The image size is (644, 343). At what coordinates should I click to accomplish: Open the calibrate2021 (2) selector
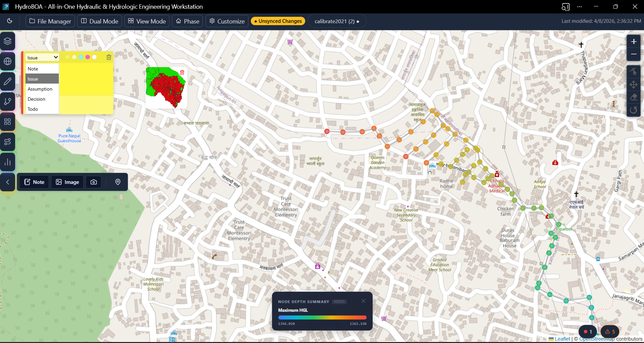tap(337, 21)
